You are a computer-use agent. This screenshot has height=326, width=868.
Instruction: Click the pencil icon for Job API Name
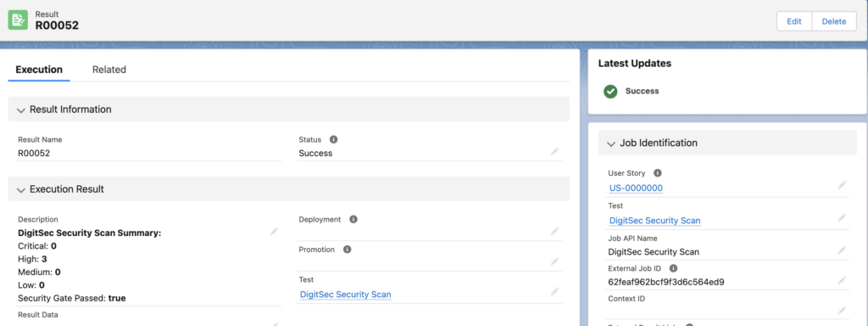tap(842, 250)
